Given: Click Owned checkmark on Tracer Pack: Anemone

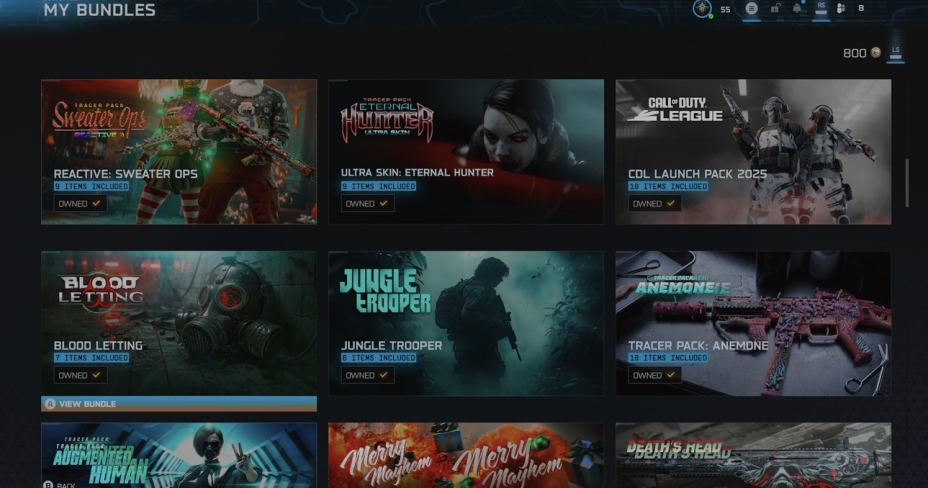Looking at the screenshot, I should click(x=671, y=375).
